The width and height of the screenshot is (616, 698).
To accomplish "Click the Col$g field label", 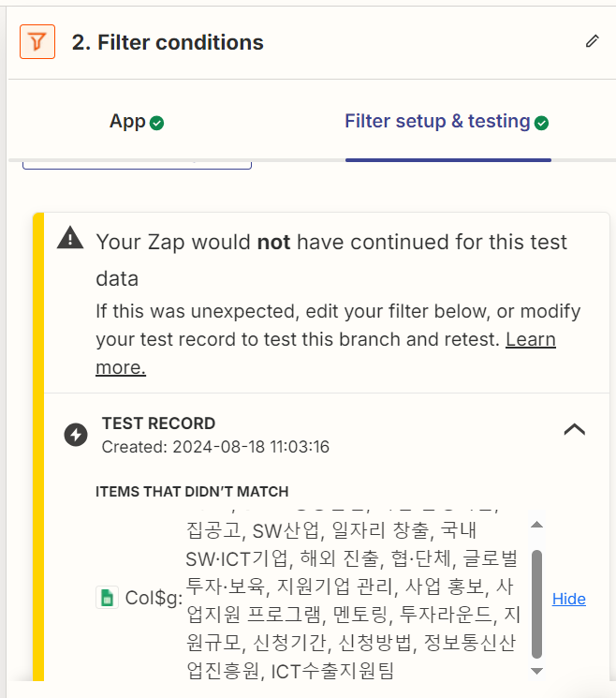I will click(x=154, y=598).
